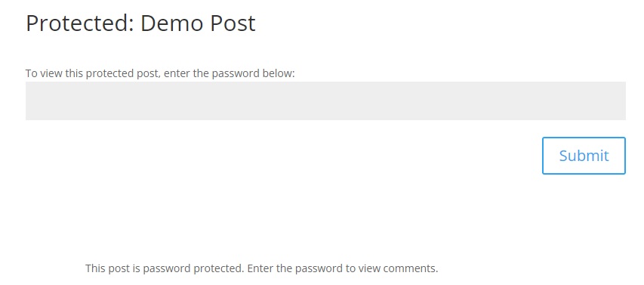Focus the gray password input field
This screenshot has height=285, width=644.
(325, 101)
